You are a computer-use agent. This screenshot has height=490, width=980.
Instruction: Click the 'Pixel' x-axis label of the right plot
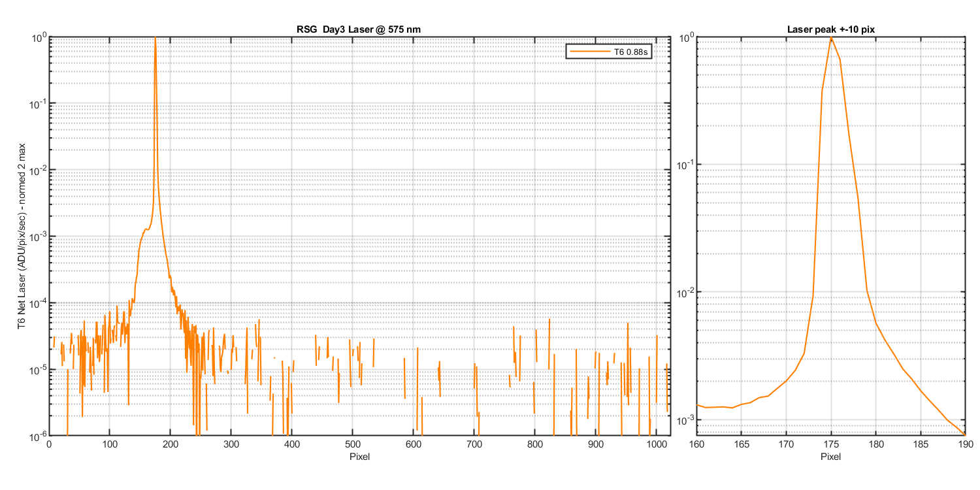pyautogui.click(x=830, y=456)
